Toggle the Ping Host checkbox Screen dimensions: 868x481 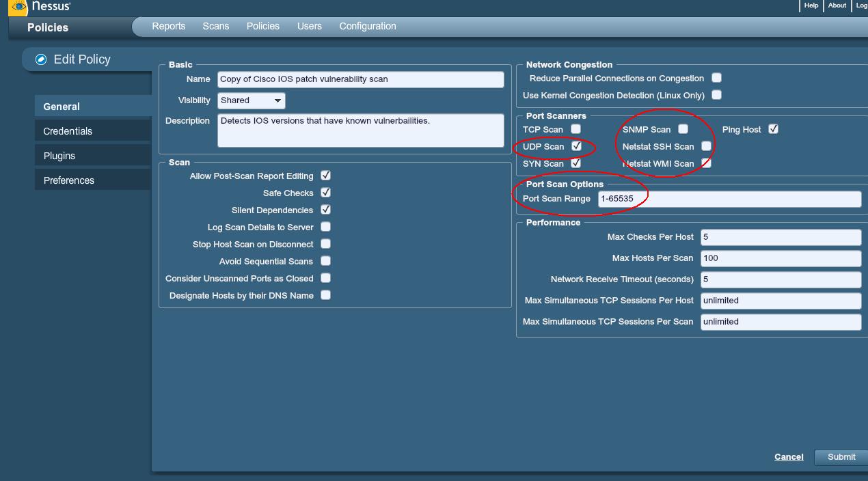point(773,128)
